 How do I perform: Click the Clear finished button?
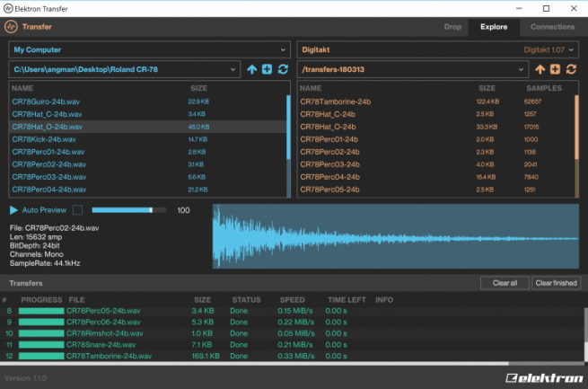(x=556, y=283)
